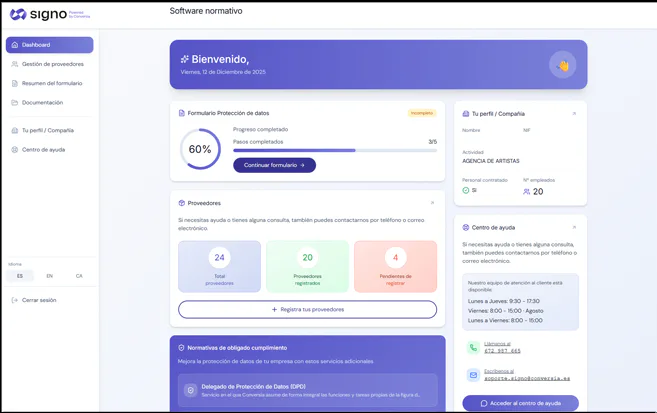Image resolution: width=657 pixels, height=413 pixels.
Task: Click the employee count 20
Action: point(538,192)
